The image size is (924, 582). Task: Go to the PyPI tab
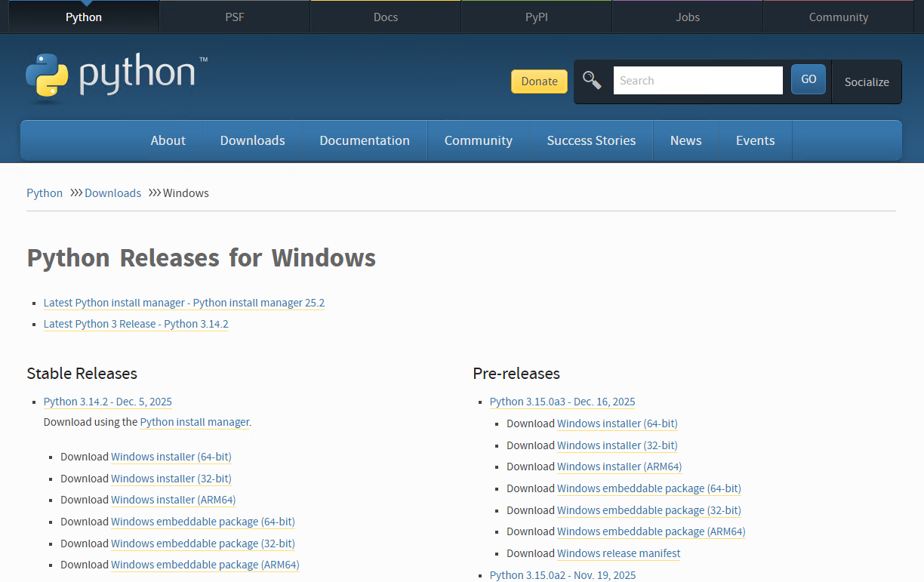(x=537, y=17)
